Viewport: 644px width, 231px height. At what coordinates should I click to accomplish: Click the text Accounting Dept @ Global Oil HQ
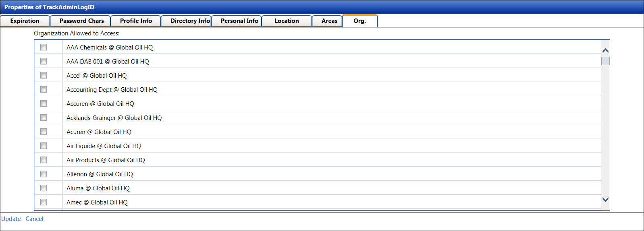point(112,90)
